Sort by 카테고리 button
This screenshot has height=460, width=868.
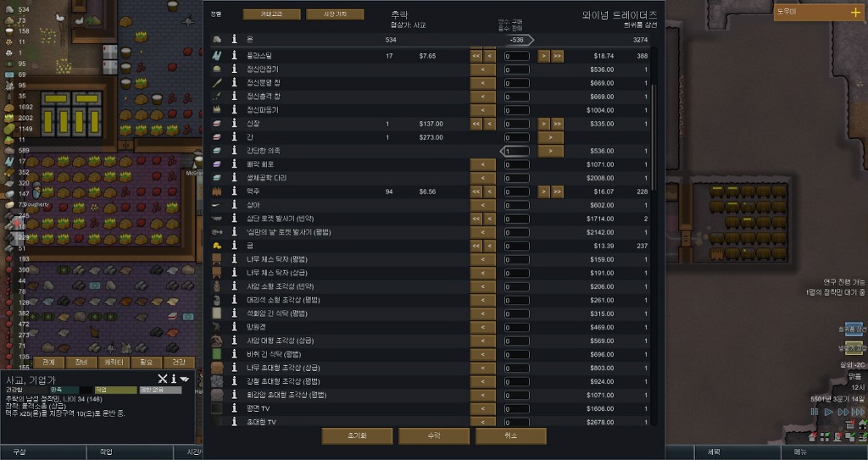[x=272, y=14]
